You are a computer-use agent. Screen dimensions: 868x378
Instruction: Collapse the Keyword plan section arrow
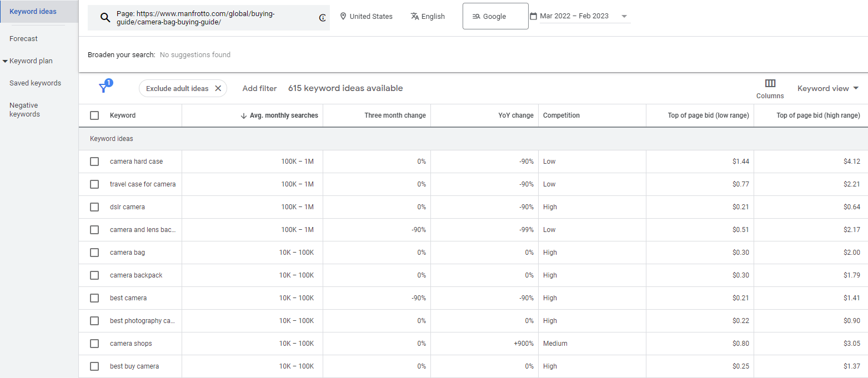click(5, 61)
